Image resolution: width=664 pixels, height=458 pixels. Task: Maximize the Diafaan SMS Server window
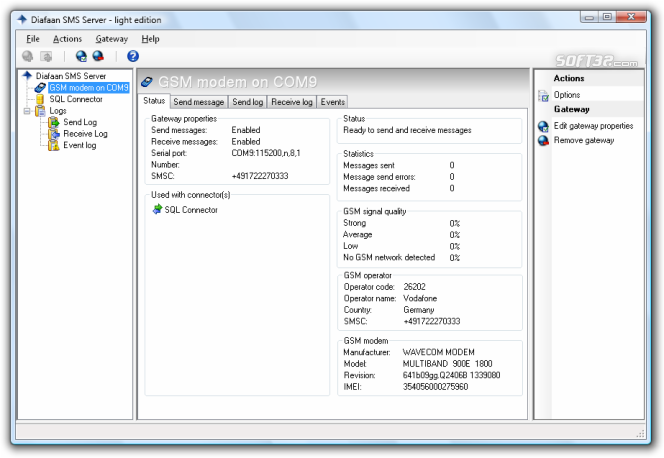tap(607, 17)
